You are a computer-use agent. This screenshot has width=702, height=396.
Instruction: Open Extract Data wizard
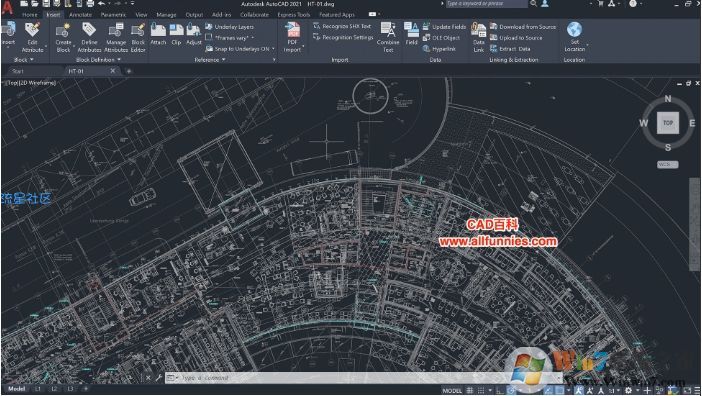(x=510, y=49)
